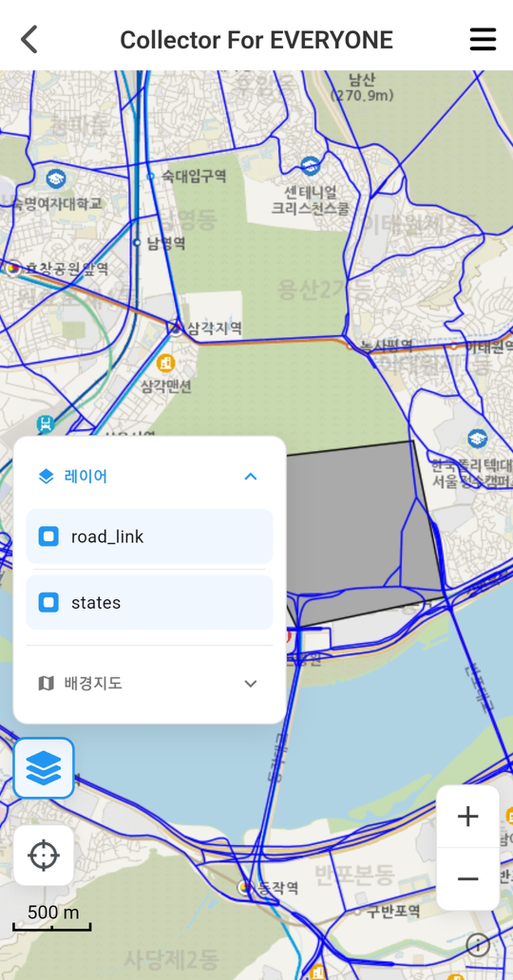Toggle road_link layer checkbox
The width and height of the screenshot is (513, 980).
pyautogui.click(x=48, y=537)
